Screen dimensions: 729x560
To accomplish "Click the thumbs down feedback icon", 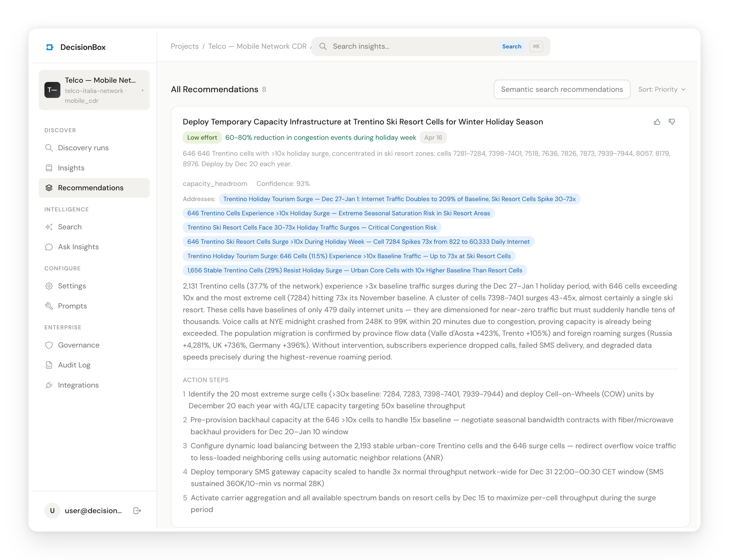I will tap(672, 122).
